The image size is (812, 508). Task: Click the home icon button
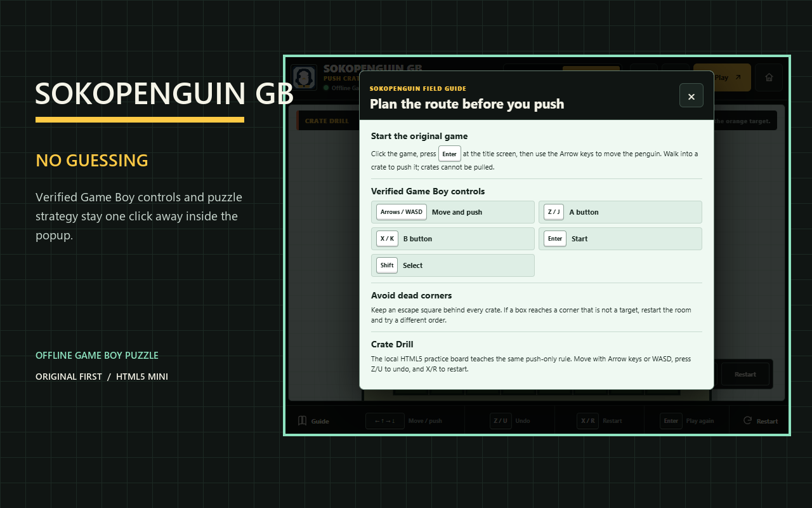coord(769,77)
